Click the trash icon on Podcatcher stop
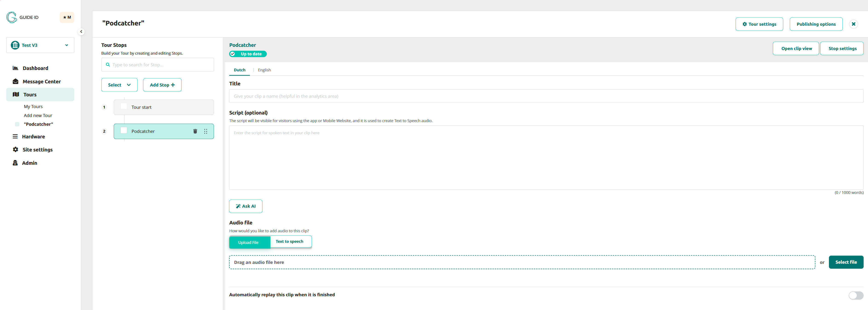This screenshot has height=310, width=868. (x=195, y=131)
